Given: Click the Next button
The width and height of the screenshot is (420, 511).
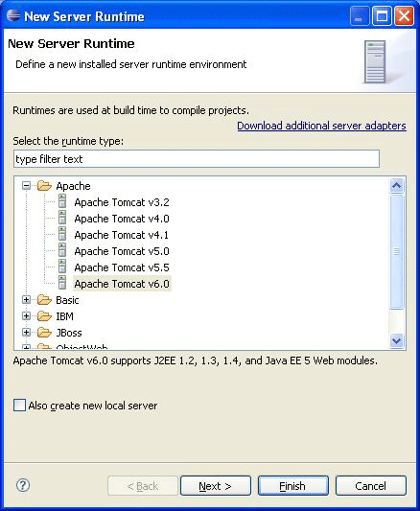Looking at the screenshot, I should (216, 486).
